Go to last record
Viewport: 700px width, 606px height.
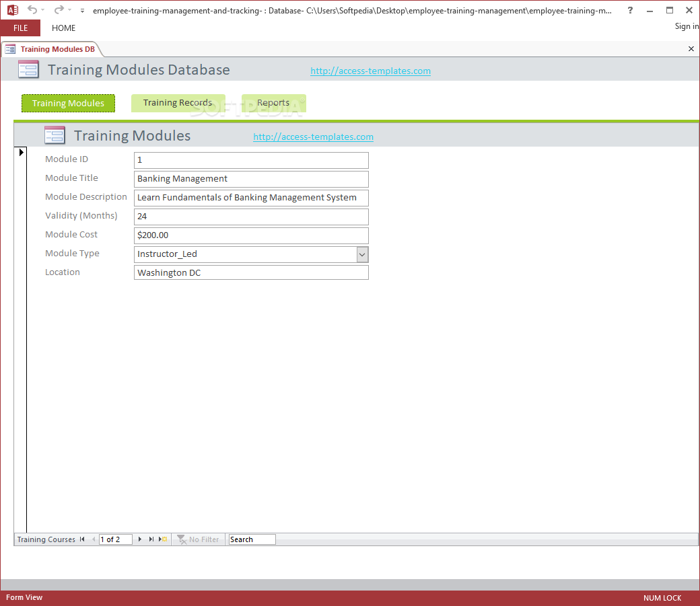(x=151, y=539)
